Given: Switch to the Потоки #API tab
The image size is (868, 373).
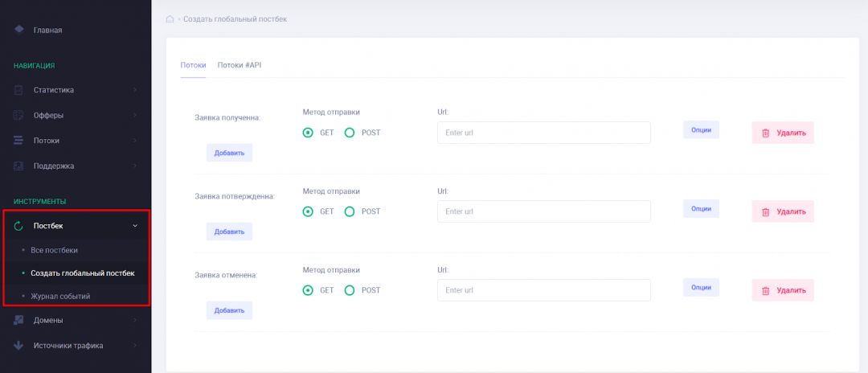Looking at the screenshot, I should (x=240, y=65).
